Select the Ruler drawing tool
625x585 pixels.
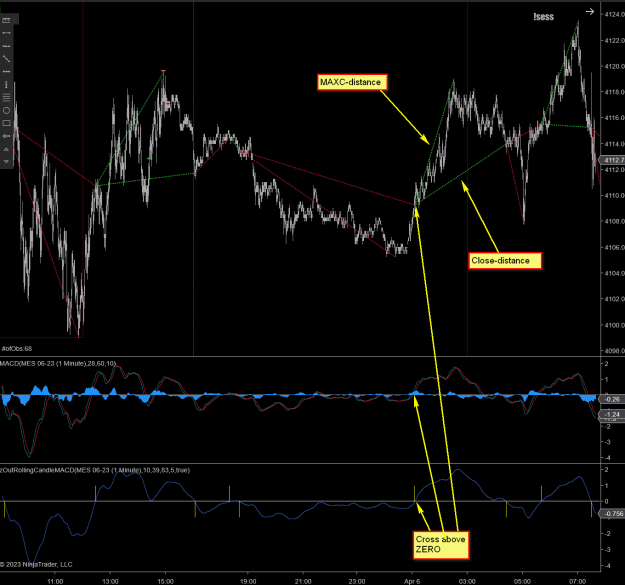[x=6, y=20]
